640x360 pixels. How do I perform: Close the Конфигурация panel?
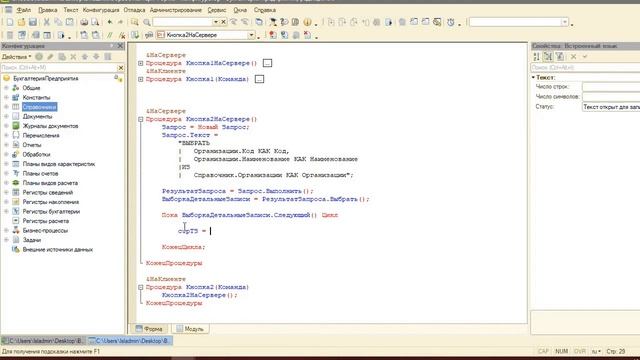coord(120,46)
